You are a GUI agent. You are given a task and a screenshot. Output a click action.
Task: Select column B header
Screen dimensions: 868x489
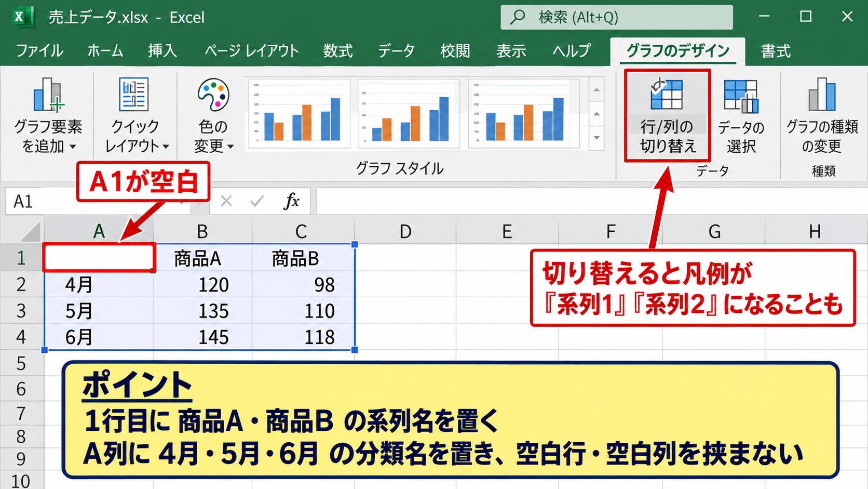click(x=202, y=231)
